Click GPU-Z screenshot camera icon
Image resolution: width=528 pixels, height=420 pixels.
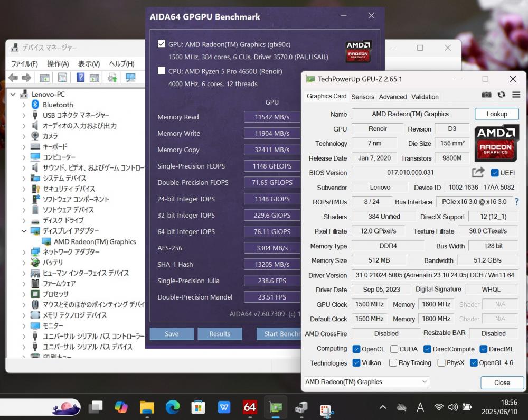tap(486, 95)
